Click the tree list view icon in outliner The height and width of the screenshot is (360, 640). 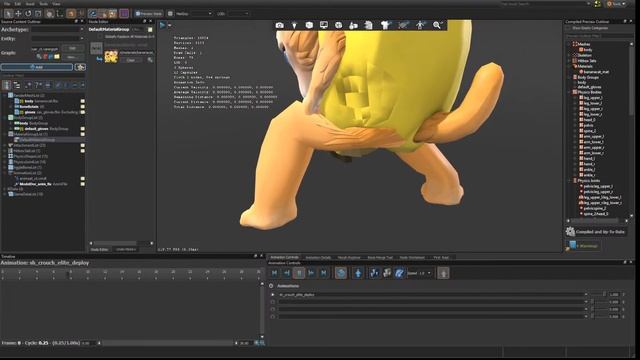tap(17, 85)
